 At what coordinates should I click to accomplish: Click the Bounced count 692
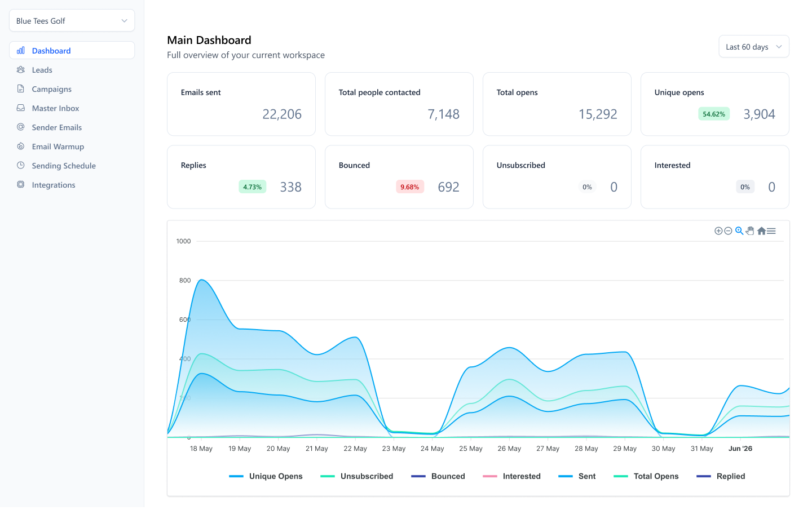[449, 187]
